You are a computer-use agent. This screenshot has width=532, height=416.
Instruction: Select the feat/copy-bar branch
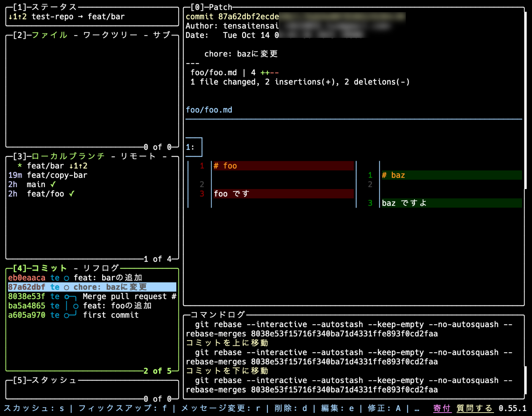[x=92, y=175]
